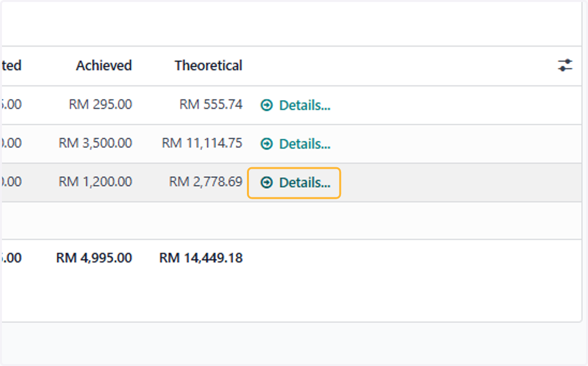Select the RM 295.00 achieved cell
Viewport: 588px width, 366px height.
[x=100, y=105]
